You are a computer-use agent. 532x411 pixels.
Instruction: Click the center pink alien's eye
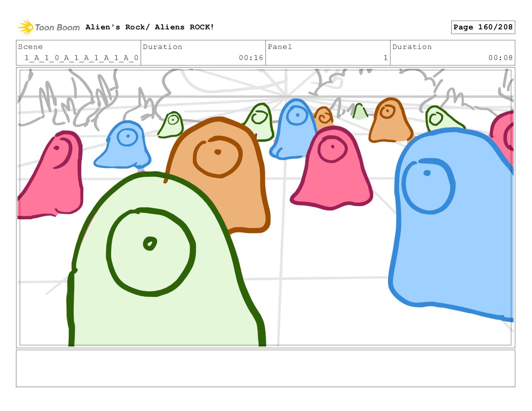coord(332,149)
